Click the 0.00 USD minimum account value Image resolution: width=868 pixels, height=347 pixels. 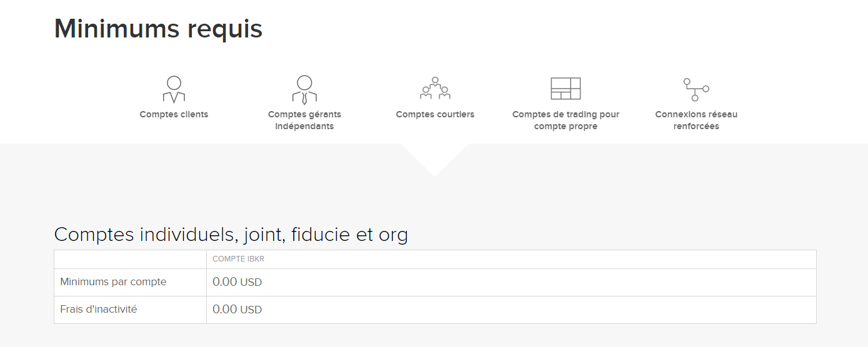pos(237,282)
